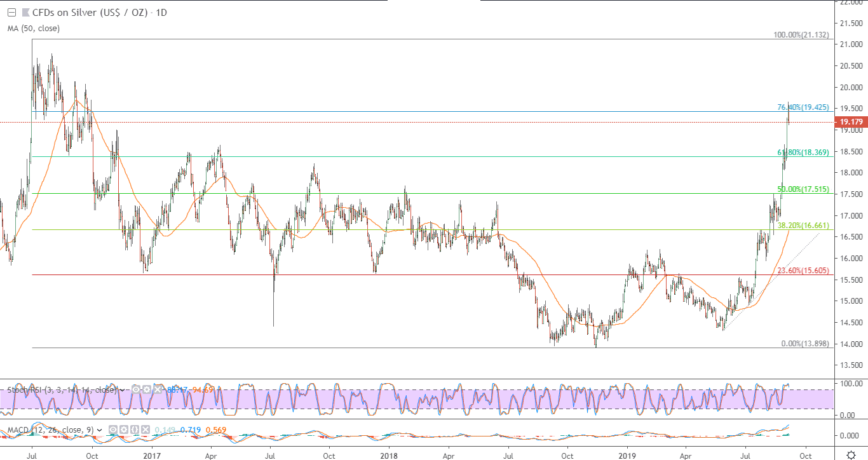Image resolution: width=868 pixels, height=460 pixels.
Task: Click the 0.000 label on MACD scale
Action: [851, 436]
